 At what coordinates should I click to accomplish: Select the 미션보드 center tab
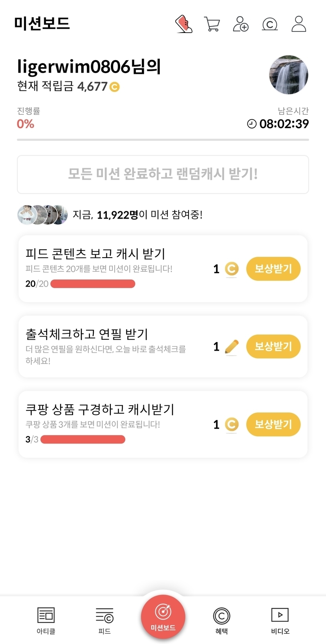[x=163, y=616]
